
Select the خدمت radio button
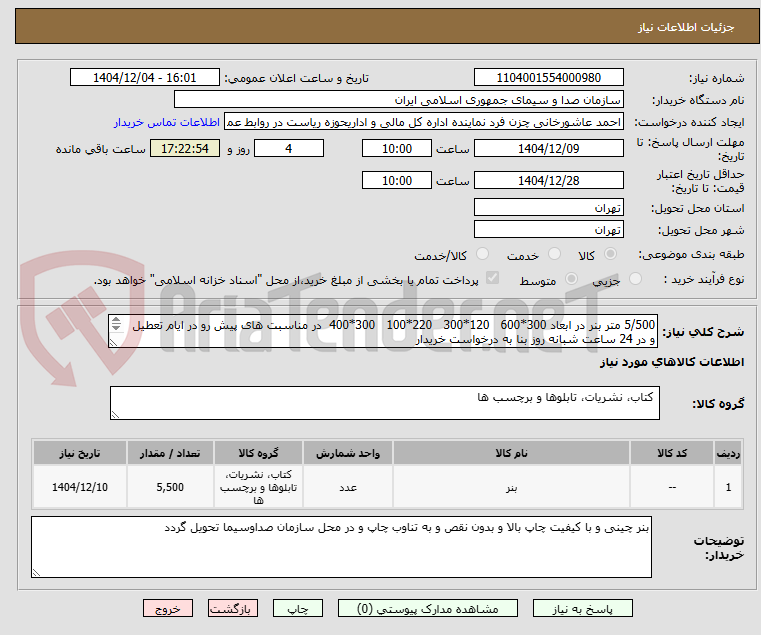(554, 254)
